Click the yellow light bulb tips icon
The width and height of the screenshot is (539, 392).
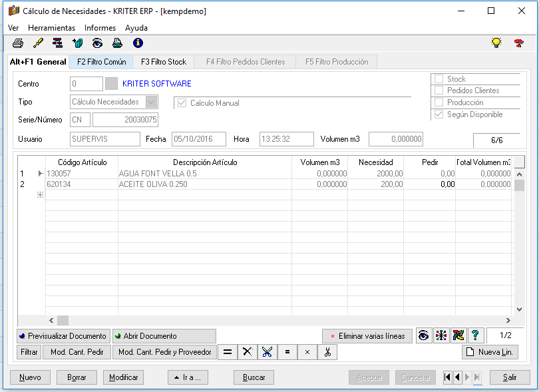496,43
